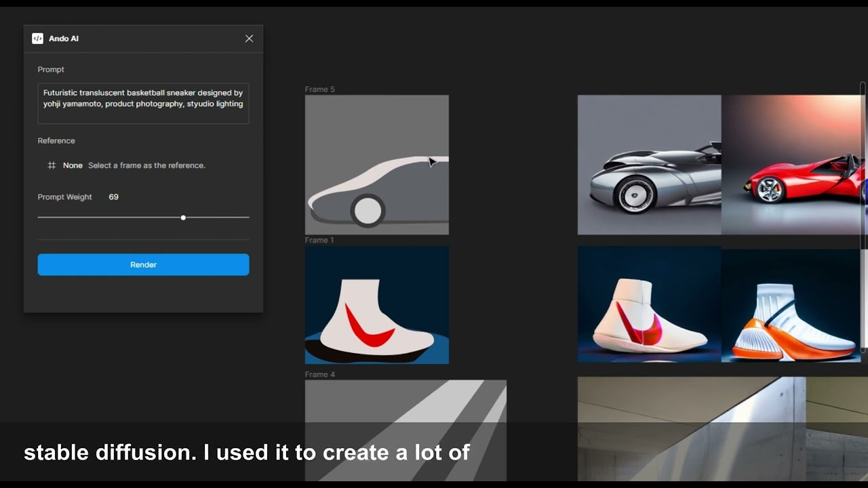Click the 'Prompt Weight' label
The height and width of the screenshot is (488, 868).
click(x=65, y=197)
